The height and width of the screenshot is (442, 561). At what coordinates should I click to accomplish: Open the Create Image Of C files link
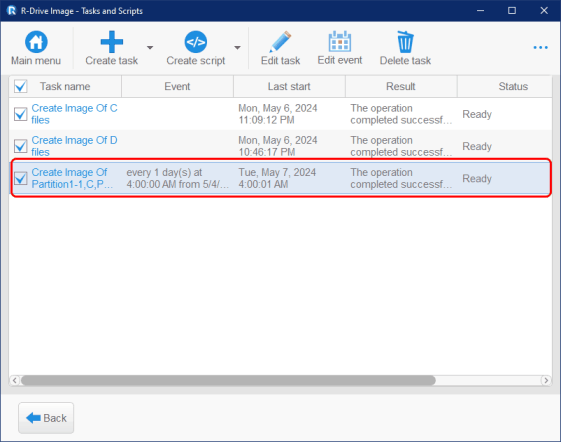pyautogui.click(x=74, y=114)
